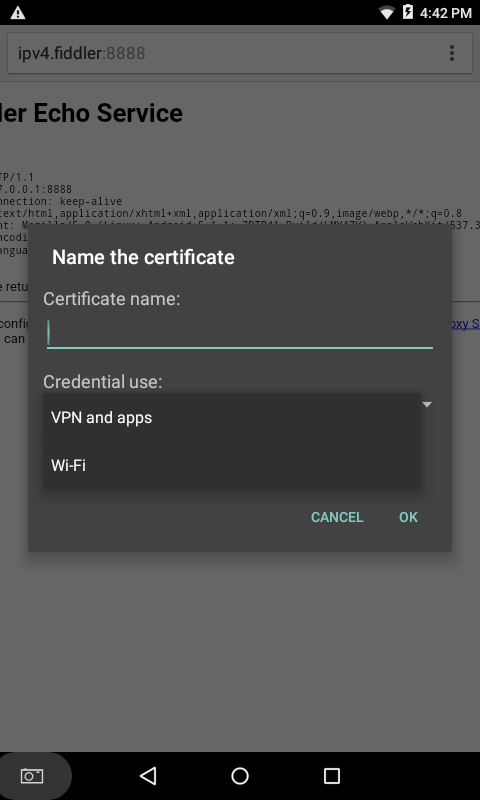Tap the Certificate name input field
The width and height of the screenshot is (480, 800).
240,334
